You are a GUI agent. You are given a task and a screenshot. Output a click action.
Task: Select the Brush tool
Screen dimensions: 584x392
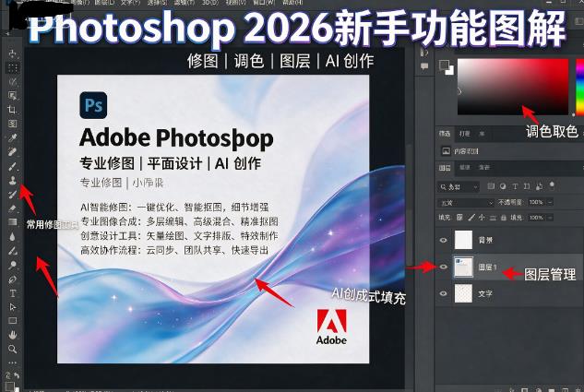coord(13,166)
